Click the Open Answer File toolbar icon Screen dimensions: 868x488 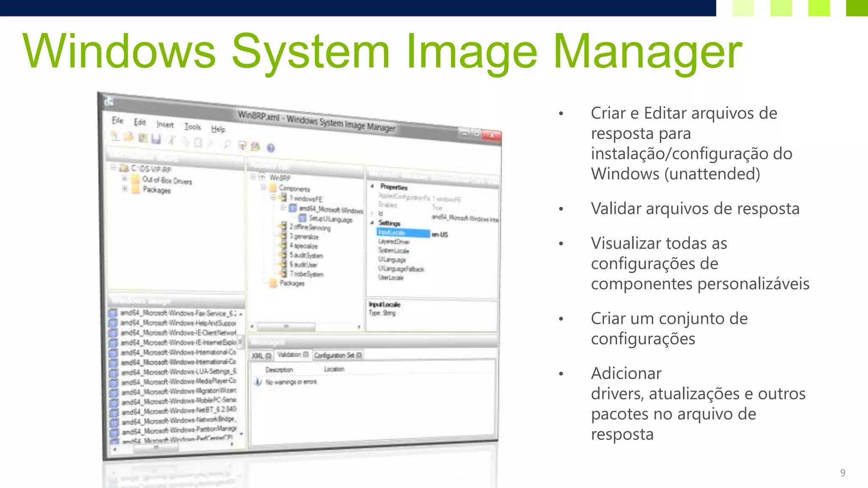coord(128,136)
